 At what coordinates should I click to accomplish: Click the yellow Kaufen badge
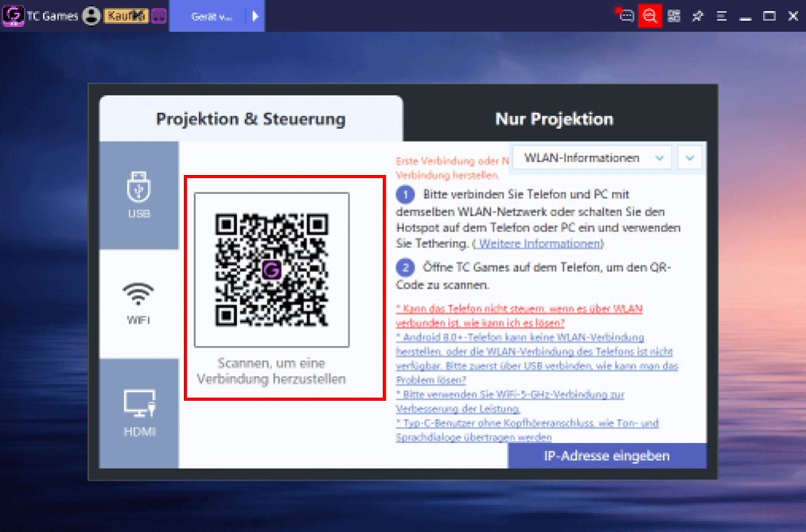point(127,17)
